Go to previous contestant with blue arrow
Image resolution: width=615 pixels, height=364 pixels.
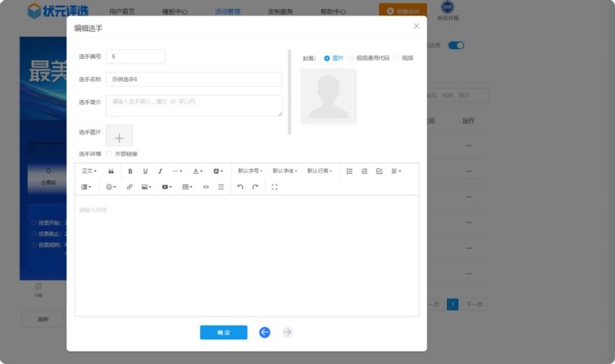[265, 332]
